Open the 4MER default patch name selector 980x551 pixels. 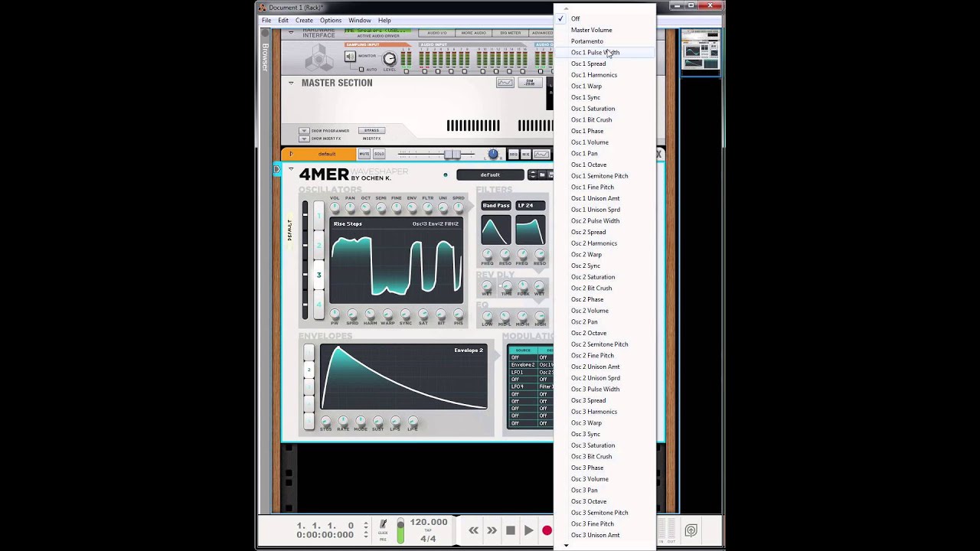pyautogui.click(x=490, y=175)
